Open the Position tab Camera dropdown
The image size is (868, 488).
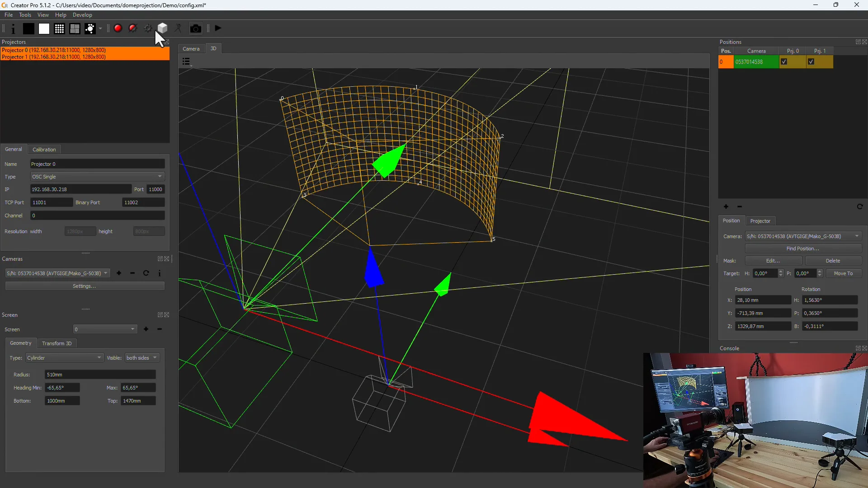(803, 236)
